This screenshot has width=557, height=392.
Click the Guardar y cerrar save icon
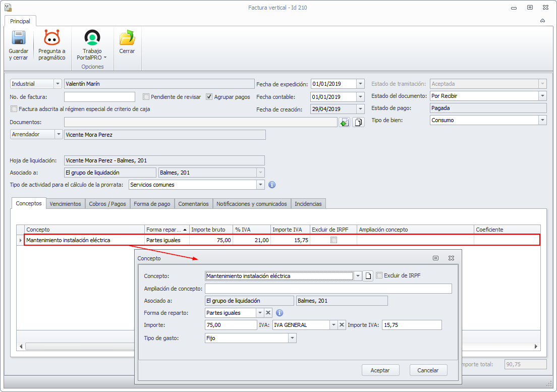tap(19, 39)
